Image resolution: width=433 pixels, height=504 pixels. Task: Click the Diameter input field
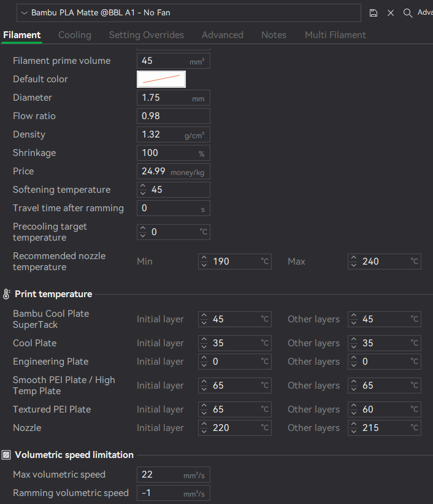[x=174, y=98]
